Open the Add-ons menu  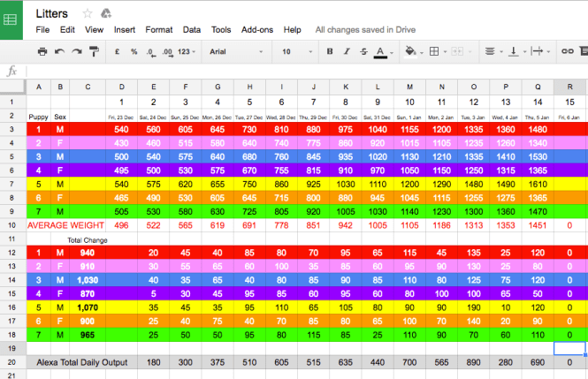(257, 29)
